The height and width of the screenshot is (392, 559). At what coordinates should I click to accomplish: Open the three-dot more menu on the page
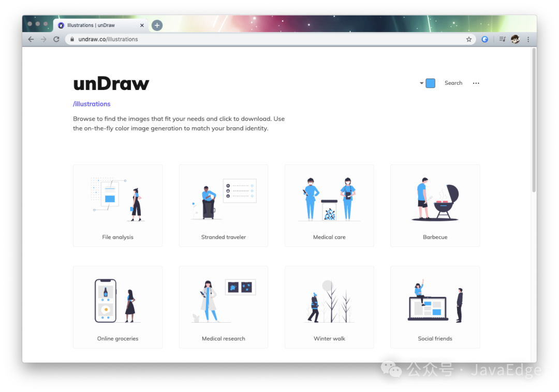point(476,83)
